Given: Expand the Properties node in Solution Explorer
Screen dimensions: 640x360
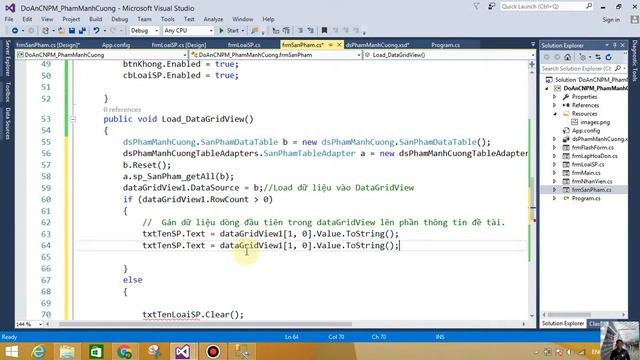Looking at the screenshot, I should (x=554, y=97).
